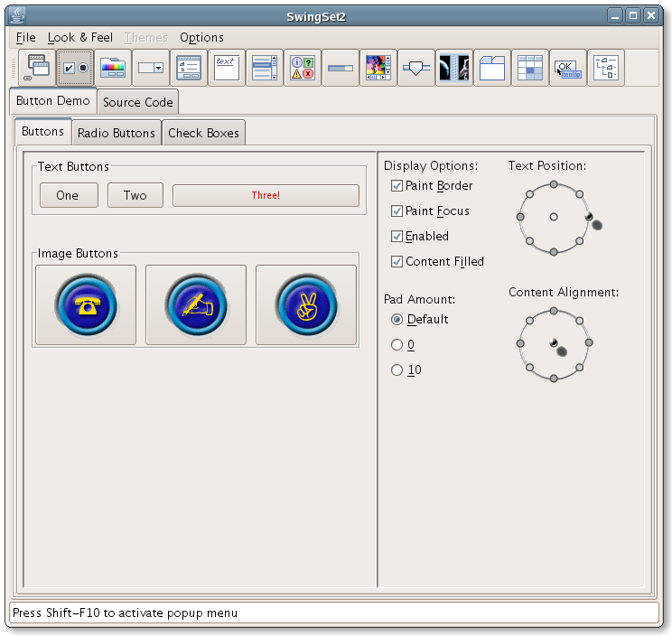Select the Buttons sub-tab
This screenshot has height=636, width=672.
coord(42,131)
